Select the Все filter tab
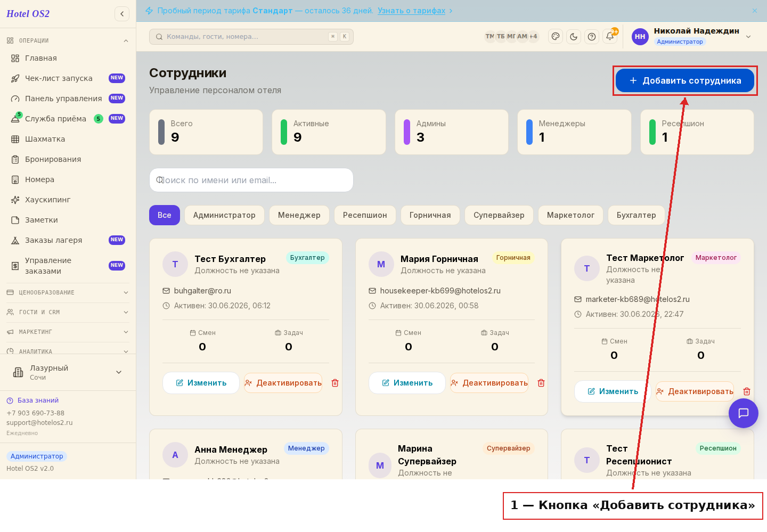This screenshot has height=532, width=767. (165, 215)
